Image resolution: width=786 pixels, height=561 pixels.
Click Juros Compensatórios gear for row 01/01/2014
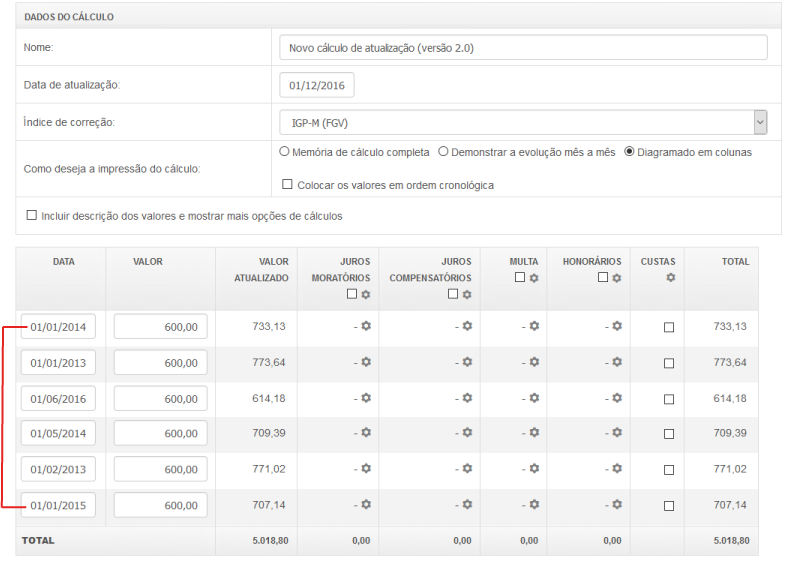click(467, 326)
